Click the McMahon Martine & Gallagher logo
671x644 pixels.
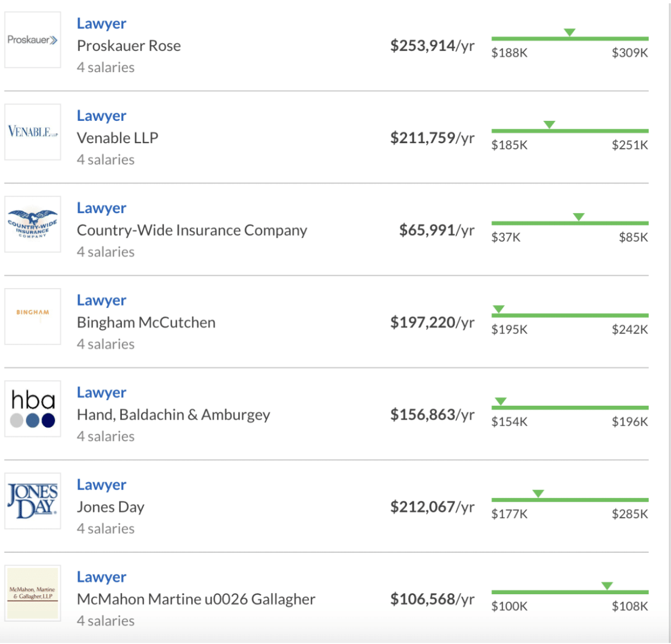[32, 593]
